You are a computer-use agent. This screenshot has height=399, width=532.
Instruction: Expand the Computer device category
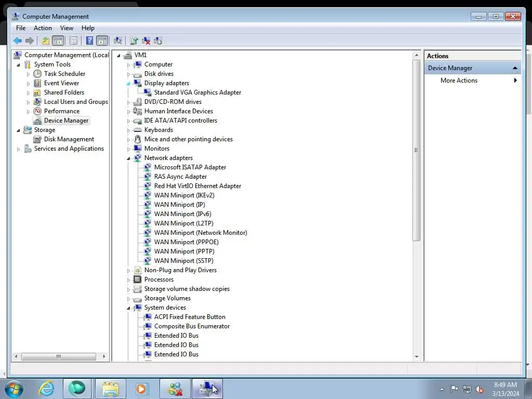tap(128, 65)
